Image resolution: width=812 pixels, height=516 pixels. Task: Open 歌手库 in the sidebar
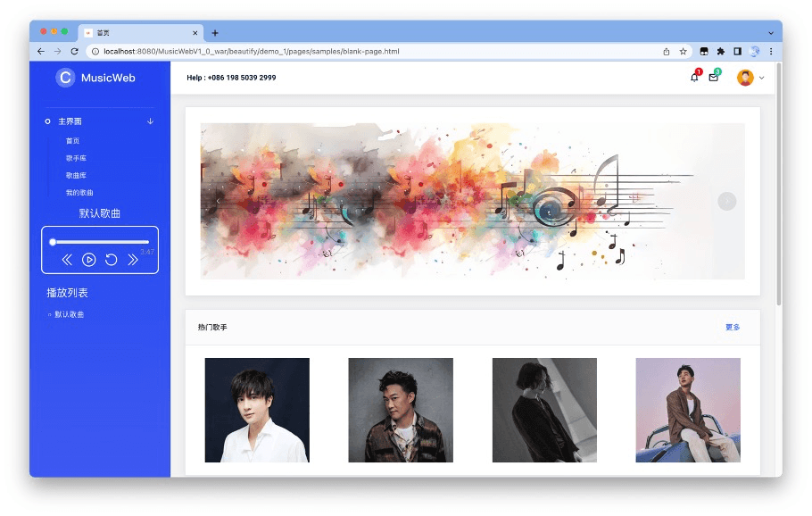coord(76,158)
